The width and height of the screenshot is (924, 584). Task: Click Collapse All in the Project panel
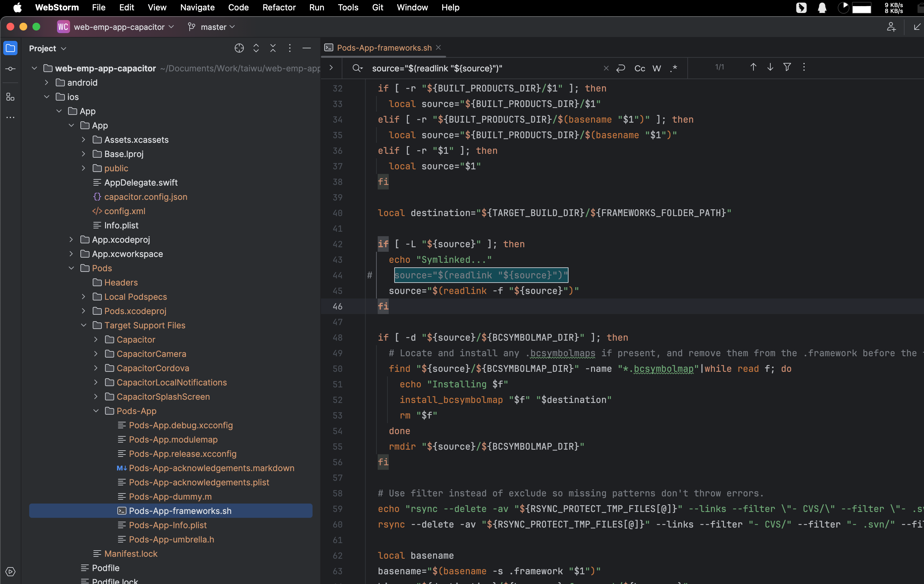[x=273, y=48]
